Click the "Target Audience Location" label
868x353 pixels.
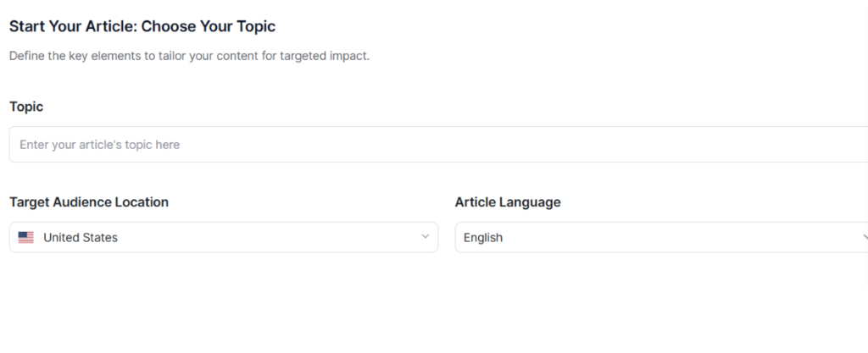coord(89,202)
